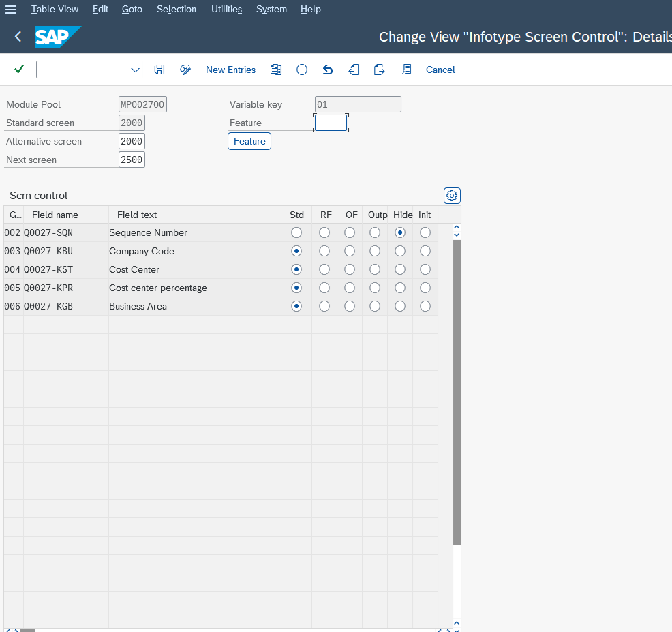Open the Selection menu

[177, 9]
